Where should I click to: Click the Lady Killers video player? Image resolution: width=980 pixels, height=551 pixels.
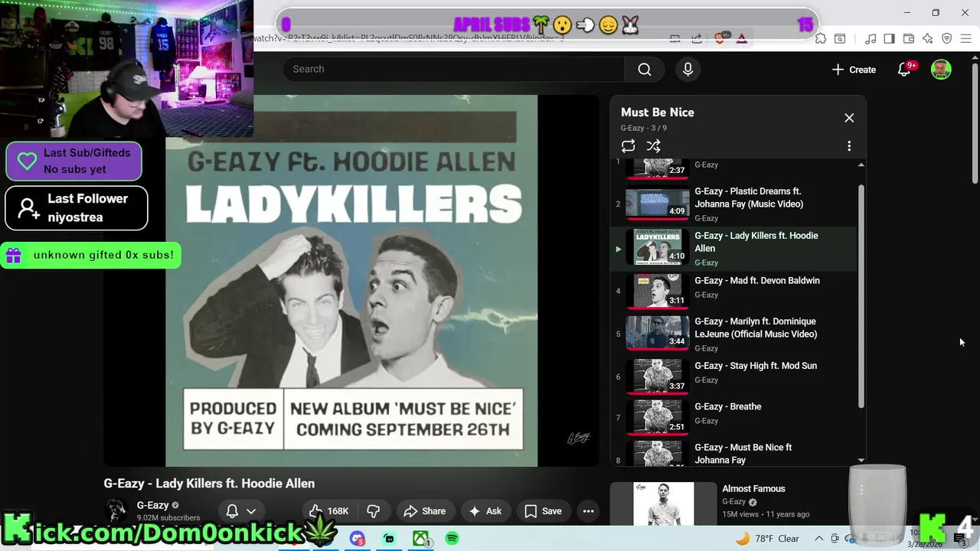tap(351, 280)
